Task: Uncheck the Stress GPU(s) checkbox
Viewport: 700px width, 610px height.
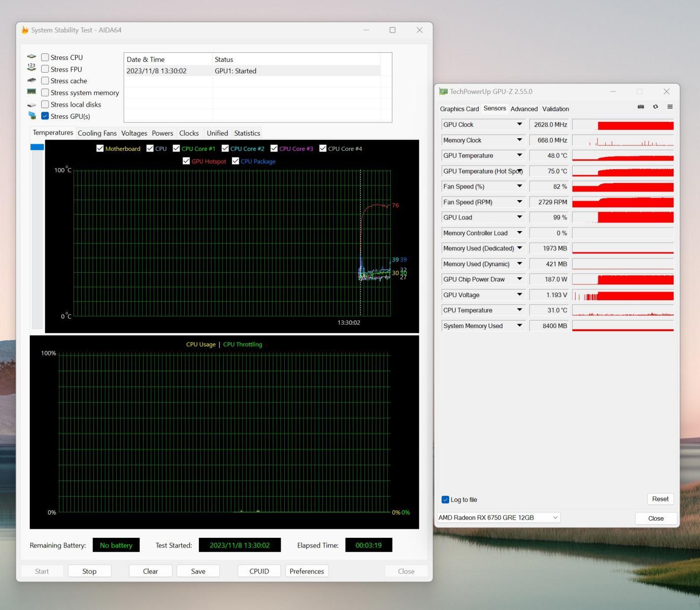Action: click(x=45, y=116)
